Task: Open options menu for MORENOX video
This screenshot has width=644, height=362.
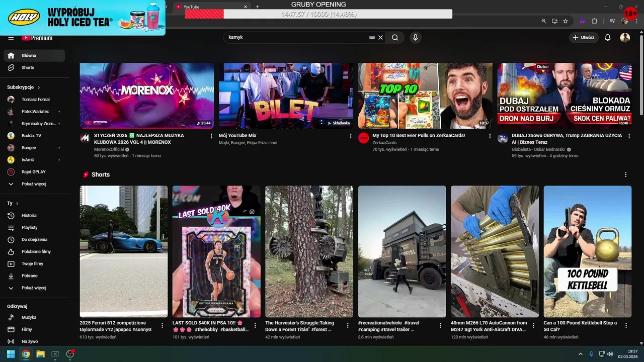Action: pyautogui.click(x=211, y=136)
